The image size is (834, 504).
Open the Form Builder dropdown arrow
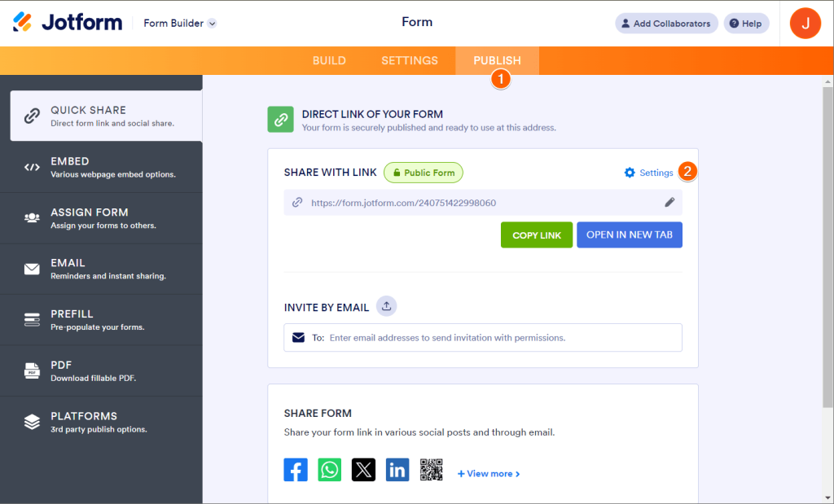(x=212, y=24)
